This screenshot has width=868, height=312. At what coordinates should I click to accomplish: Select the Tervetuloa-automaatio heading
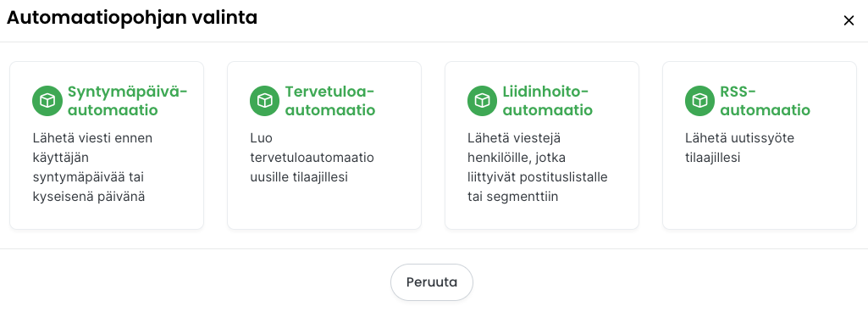tap(330, 101)
